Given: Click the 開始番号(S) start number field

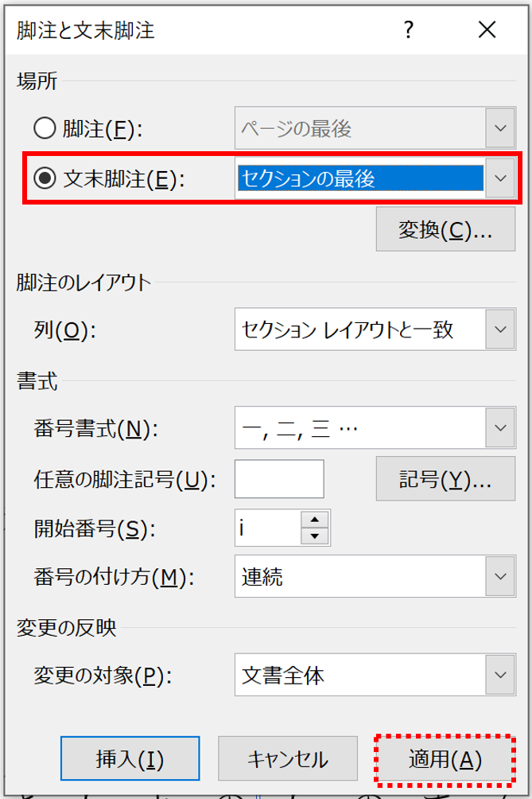Looking at the screenshot, I should tap(268, 528).
